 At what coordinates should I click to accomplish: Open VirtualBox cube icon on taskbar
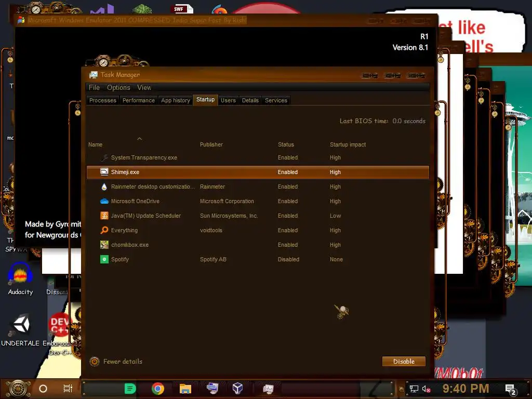pos(237,388)
